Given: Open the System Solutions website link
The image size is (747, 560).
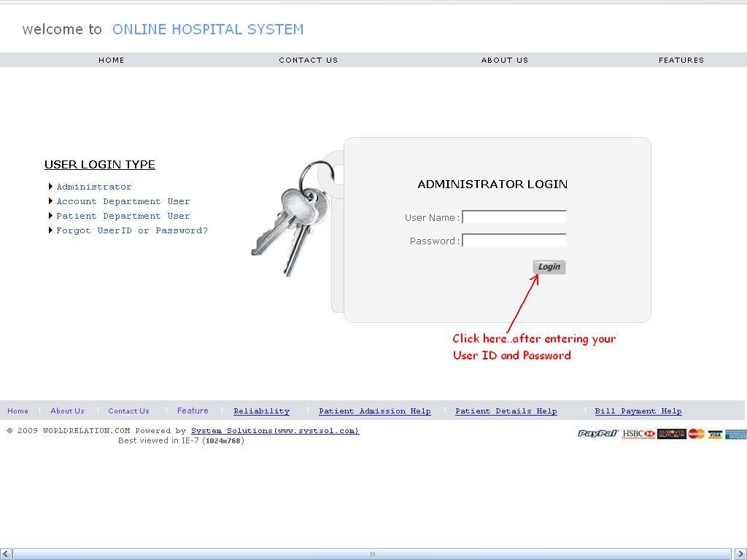Looking at the screenshot, I should coord(275,430).
